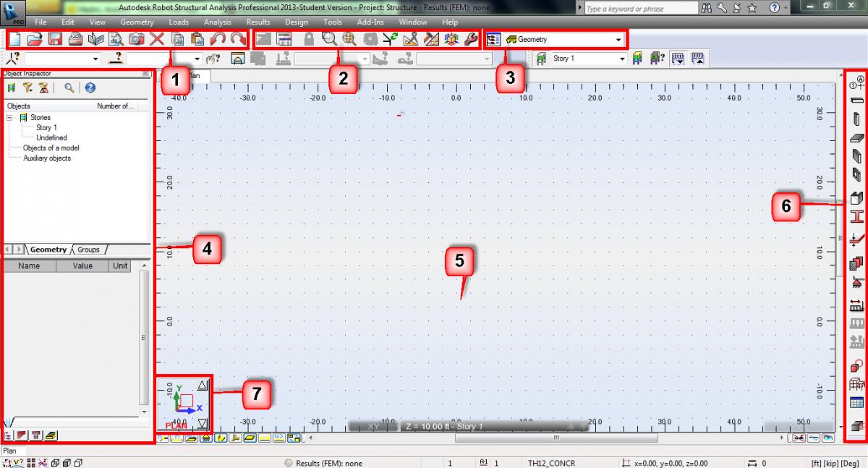Screen dimensions: 868x468
Task: Open Help via the blue question mark
Action: [x=88, y=89]
